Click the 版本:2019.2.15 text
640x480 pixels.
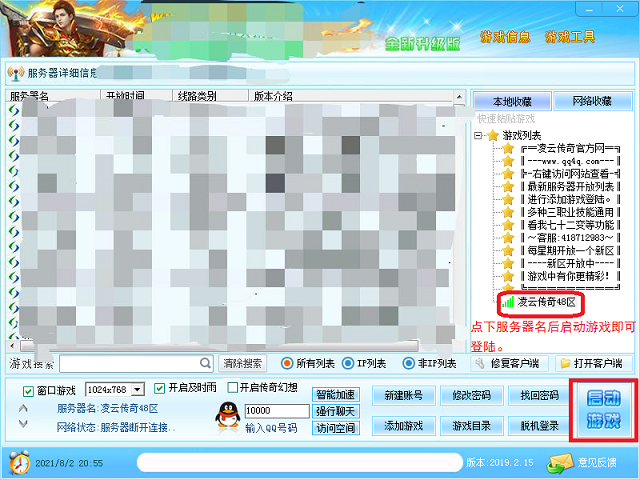(500, 462)
